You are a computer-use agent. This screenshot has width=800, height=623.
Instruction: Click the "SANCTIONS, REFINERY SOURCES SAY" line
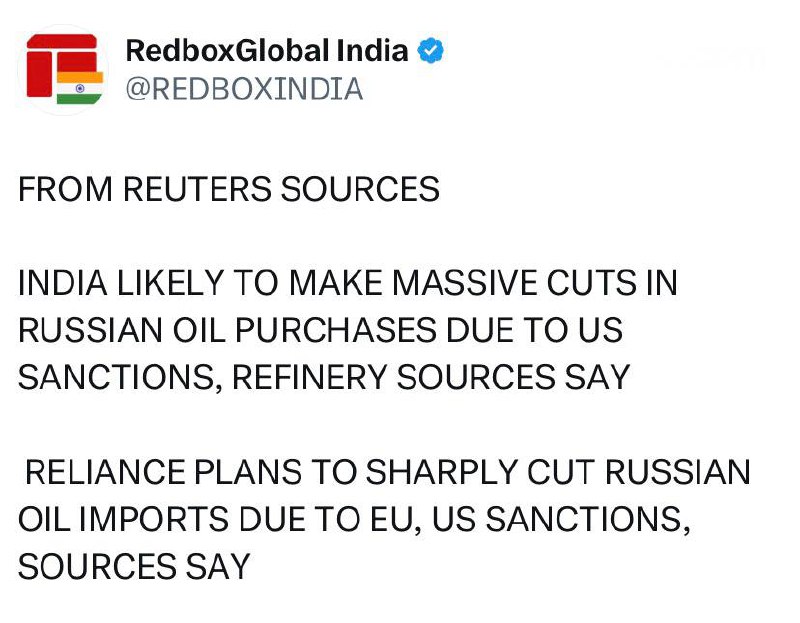coord(324,377)
